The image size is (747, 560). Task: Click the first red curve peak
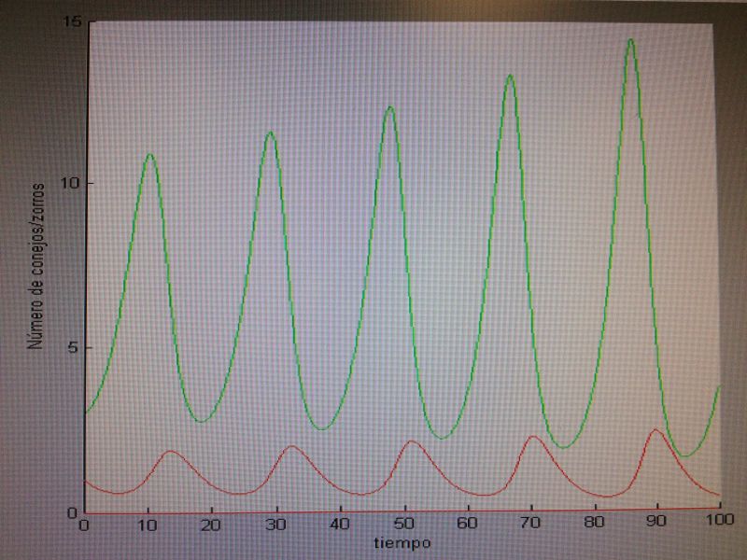tap(171, 452)
